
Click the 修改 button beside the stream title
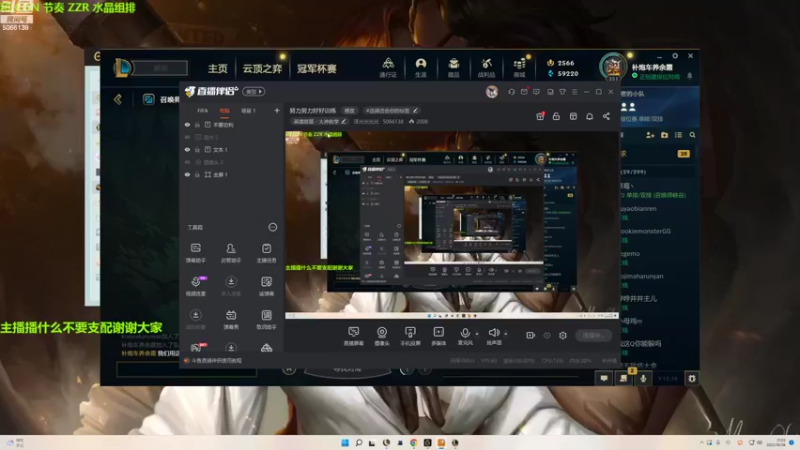(349, 111)
